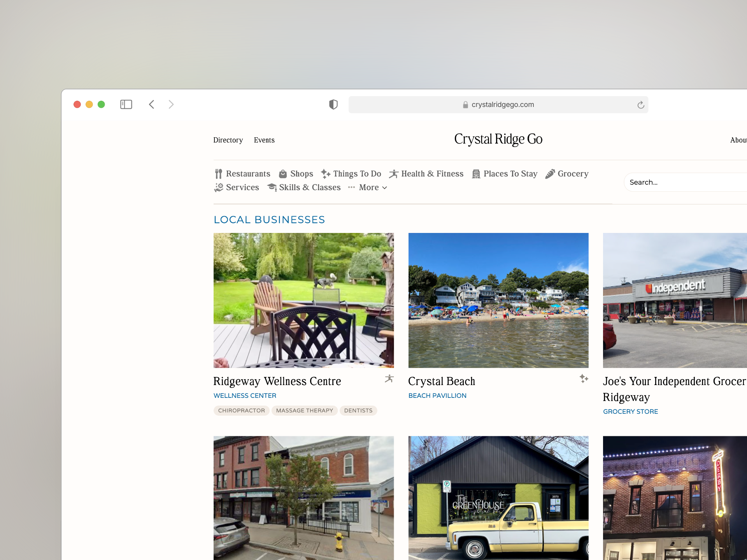The width and height of the screenshot is (747, 560).
Task: Select the Shops category
Action: click(302, 174)
